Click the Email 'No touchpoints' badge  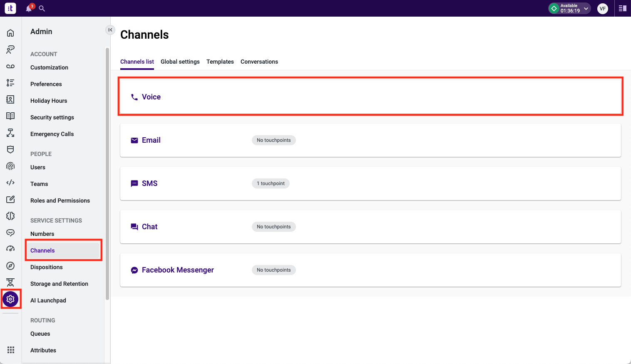point(274,140)
